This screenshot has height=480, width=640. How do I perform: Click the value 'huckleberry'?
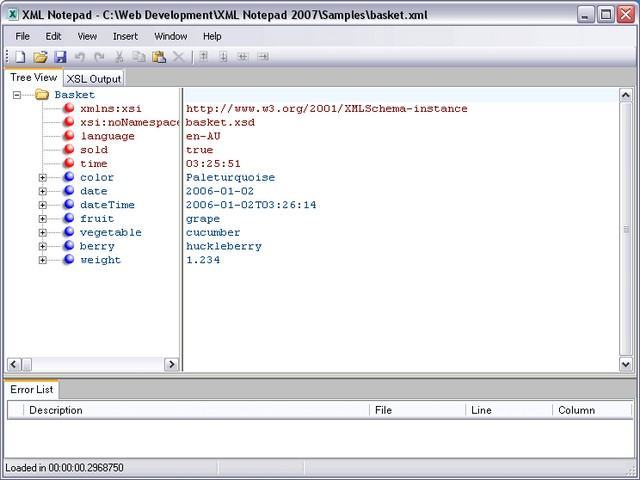(x=224, y=246)
